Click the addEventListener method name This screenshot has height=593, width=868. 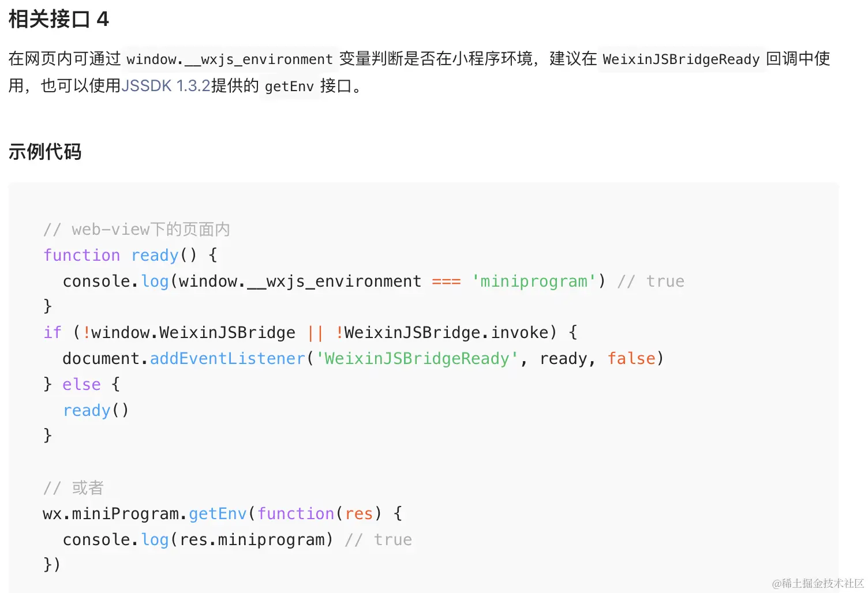[227, 358]
